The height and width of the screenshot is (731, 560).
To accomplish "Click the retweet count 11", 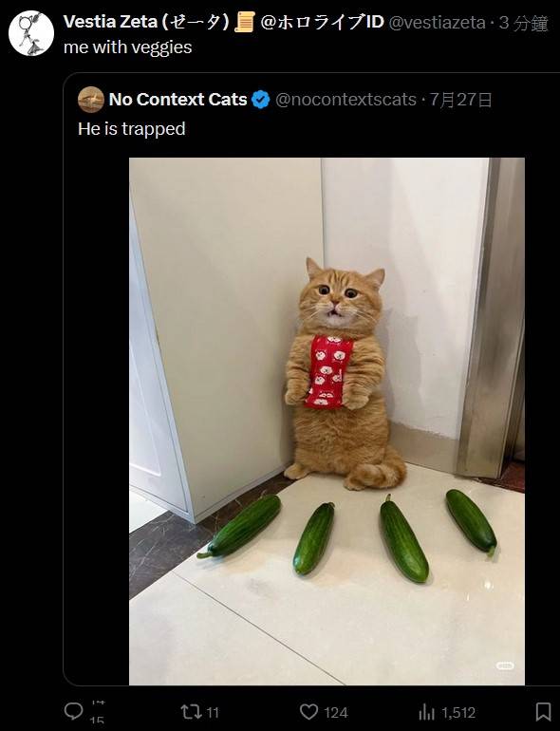I will [213, 712].
